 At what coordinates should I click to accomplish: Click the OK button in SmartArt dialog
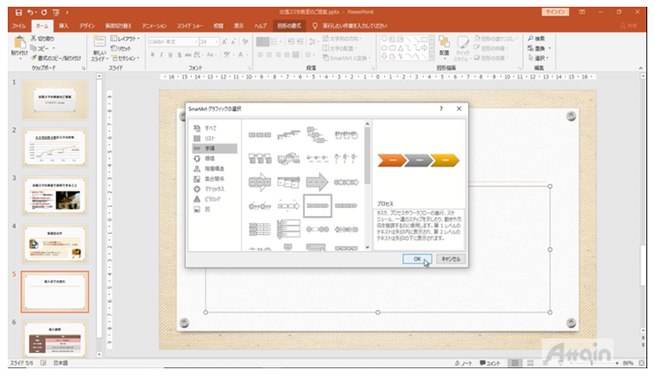tap(417, 259)
